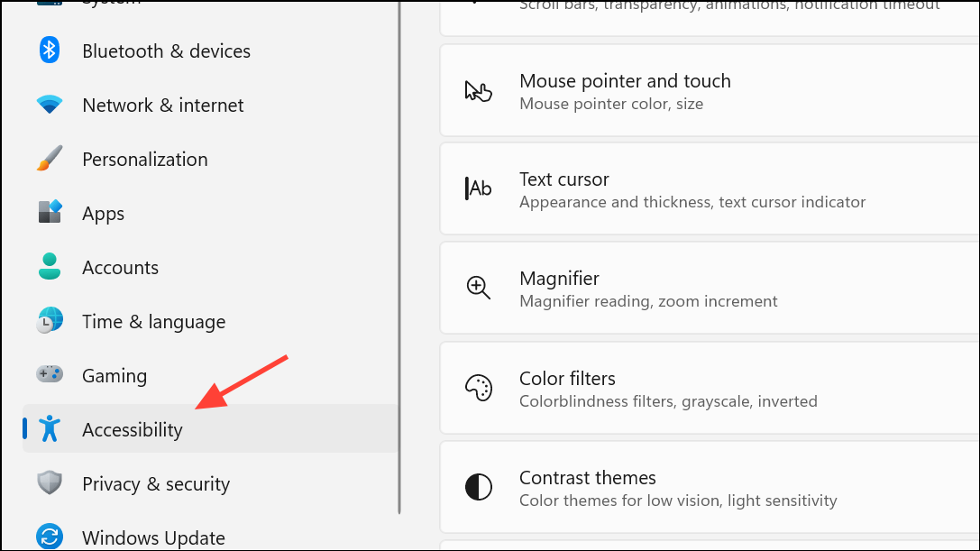Click the Privacy & security shield icon
980x551 pixels.
click(x=50, y=483)
